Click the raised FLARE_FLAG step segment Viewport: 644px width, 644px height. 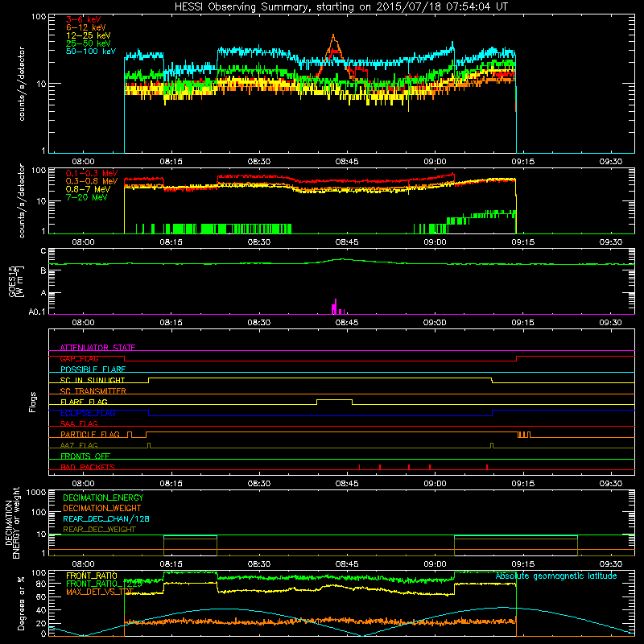coord(334,399)
